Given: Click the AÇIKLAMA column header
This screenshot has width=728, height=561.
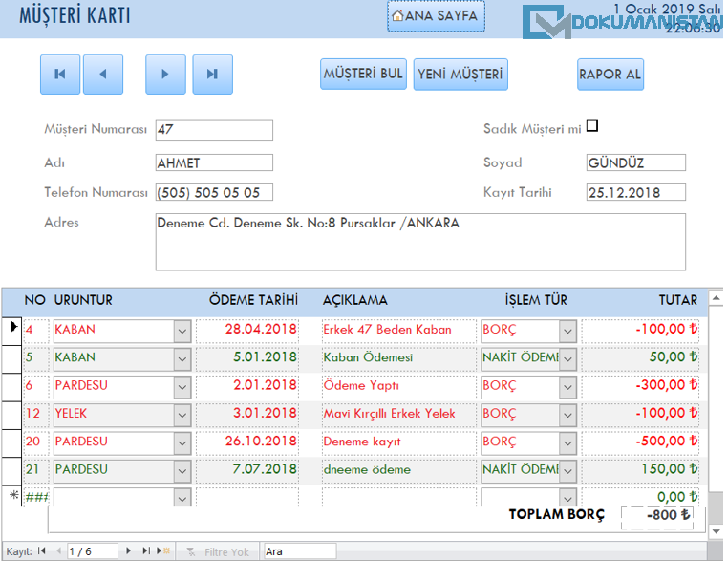Looking at the screenshot, I should pos(355,300).
